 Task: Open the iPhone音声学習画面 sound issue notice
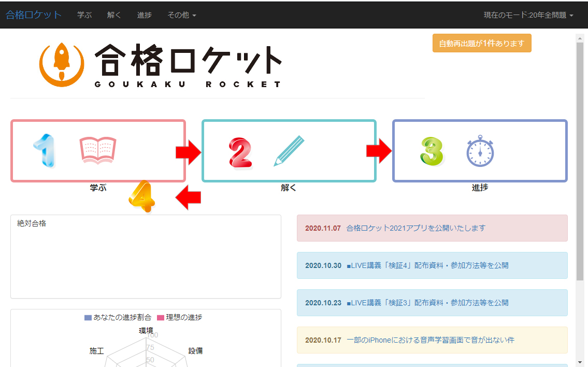[431, 341]
